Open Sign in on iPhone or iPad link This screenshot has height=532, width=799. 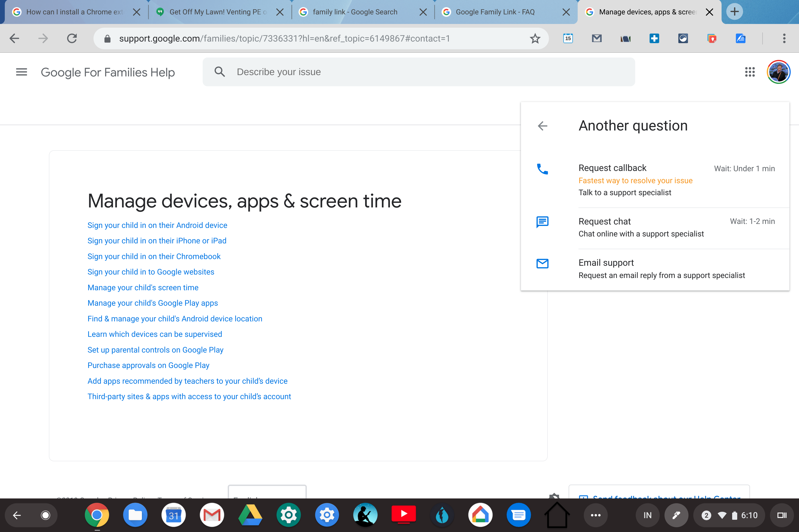[x=157, y=240]
